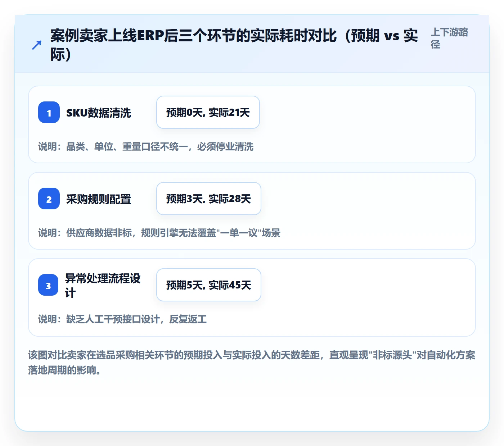Select the 预期0天, 实际21天 value box
Viewport: 504px width, 446px height.
click(208, 112)
